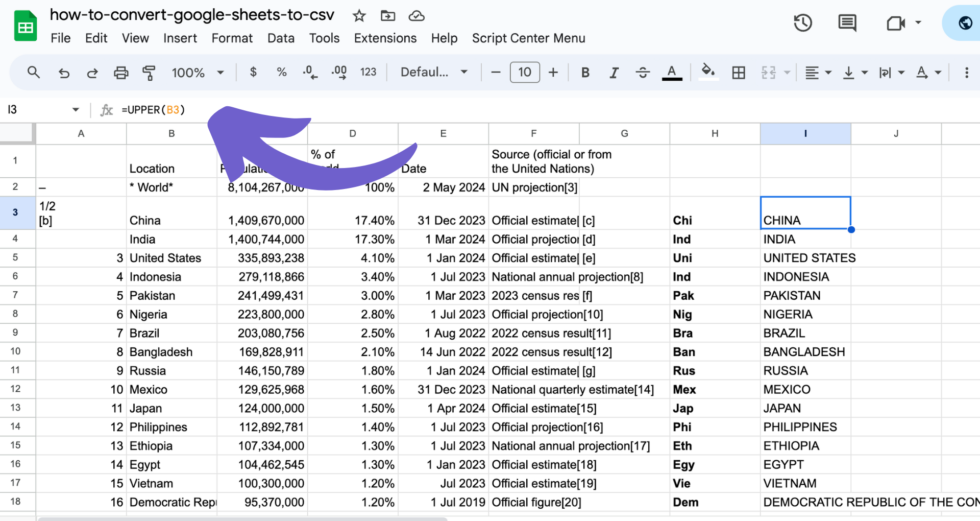Open the Extensions menu

point(385,38)
